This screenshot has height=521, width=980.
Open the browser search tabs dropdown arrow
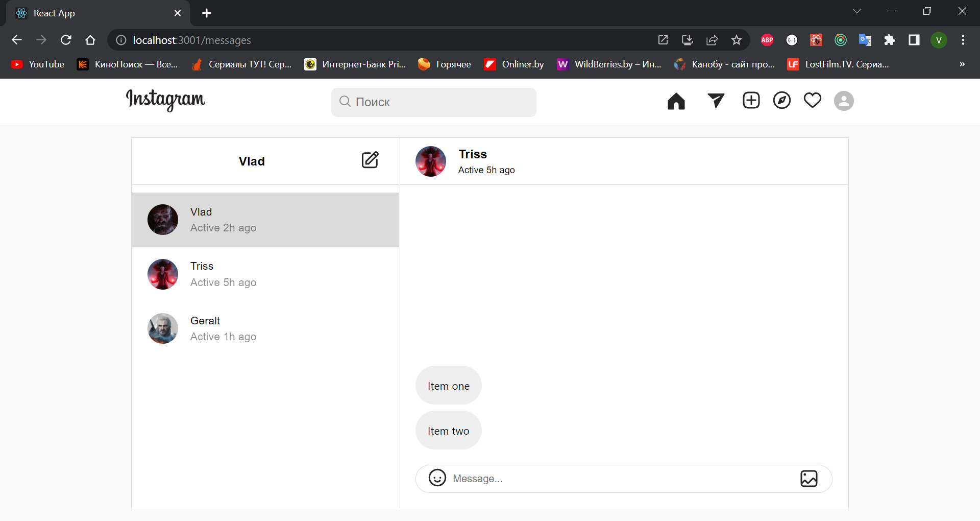point(857,11)
